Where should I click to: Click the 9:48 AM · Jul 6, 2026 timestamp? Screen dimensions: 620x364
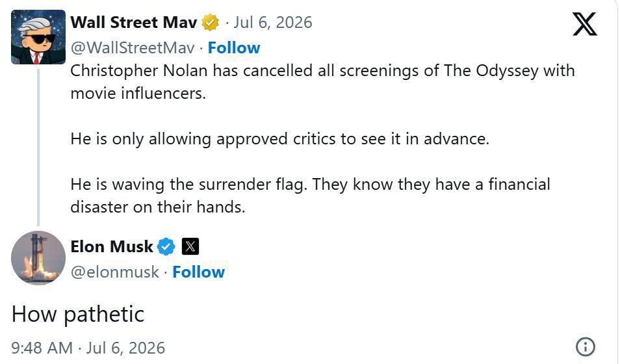pyautogui.click(x=88, y=348)
